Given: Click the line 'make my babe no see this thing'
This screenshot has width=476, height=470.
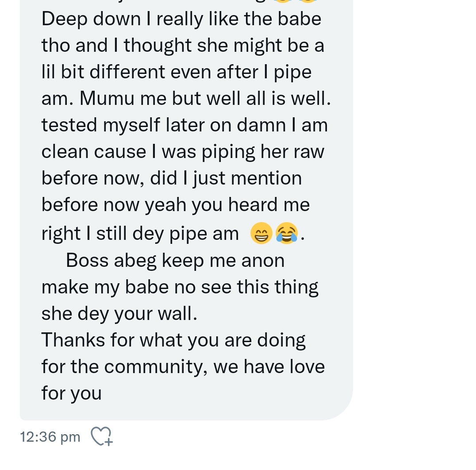Looking at the screenshot, I should point(180,287).
